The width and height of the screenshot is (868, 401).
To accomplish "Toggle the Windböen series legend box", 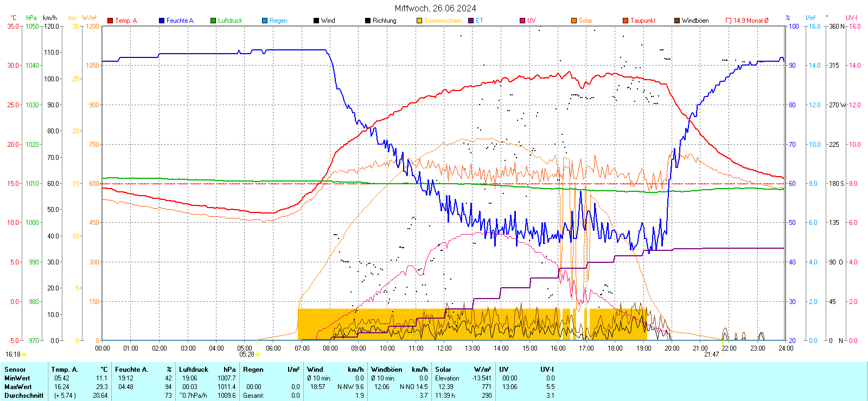I will click(x=677, y=21).
